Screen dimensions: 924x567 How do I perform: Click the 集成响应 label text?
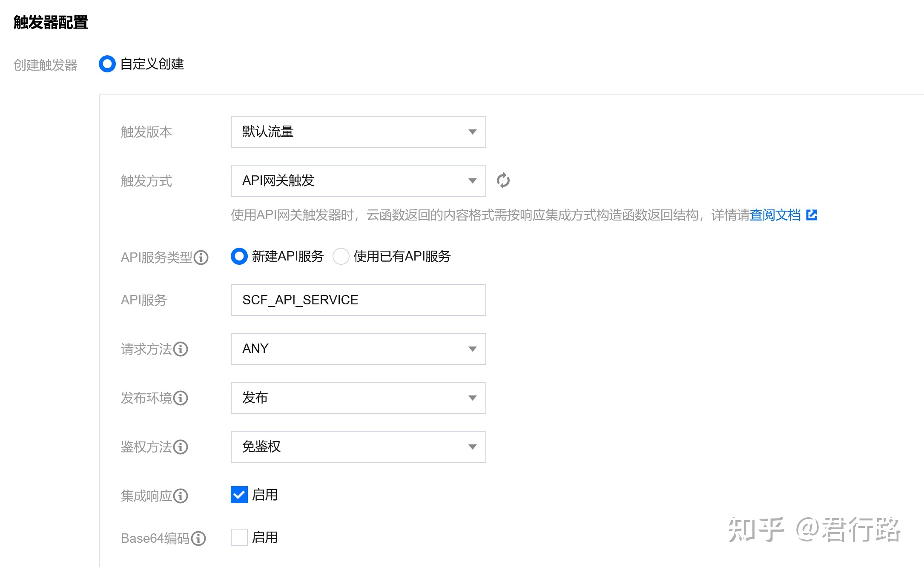146,496
